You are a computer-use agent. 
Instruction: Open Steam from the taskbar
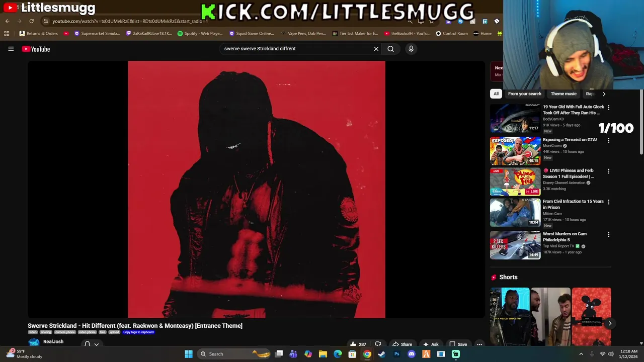coord(382,354)
